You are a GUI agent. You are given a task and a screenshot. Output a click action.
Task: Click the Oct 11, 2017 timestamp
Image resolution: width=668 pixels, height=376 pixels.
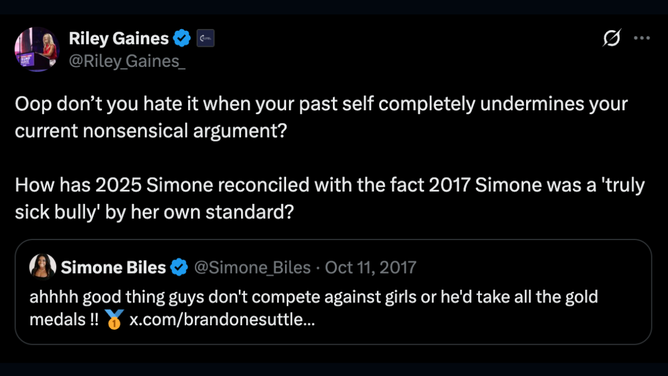(371, 267)
